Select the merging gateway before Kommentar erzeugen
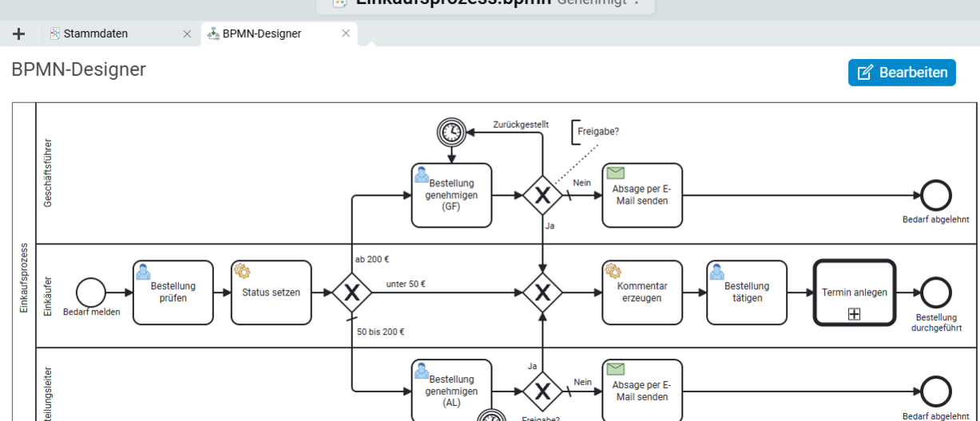 543,292
